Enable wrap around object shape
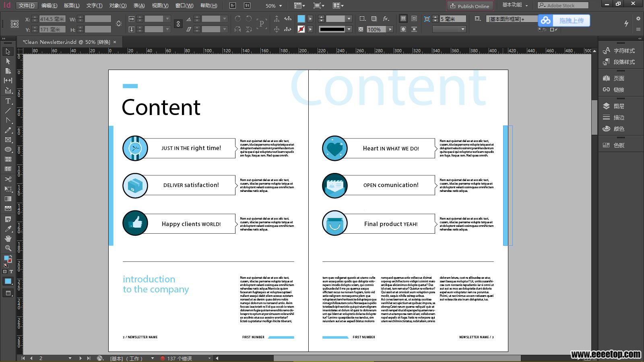This screenshot has width=644, height=362. point(403,29)
